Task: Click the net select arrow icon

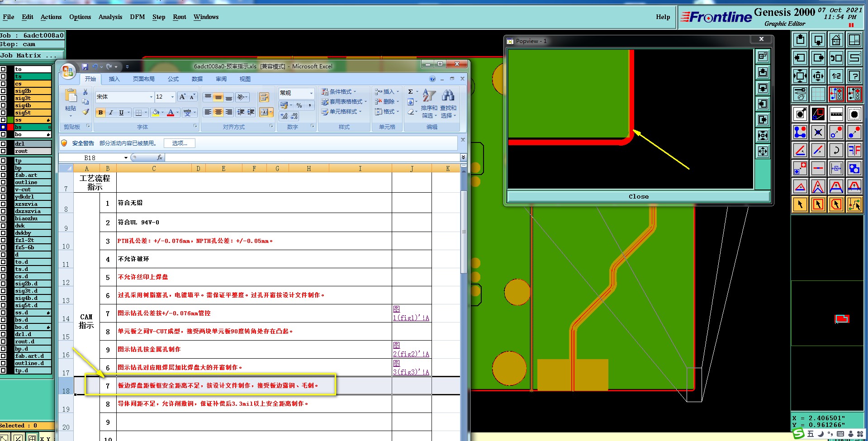Action: [x=854, y=204]
